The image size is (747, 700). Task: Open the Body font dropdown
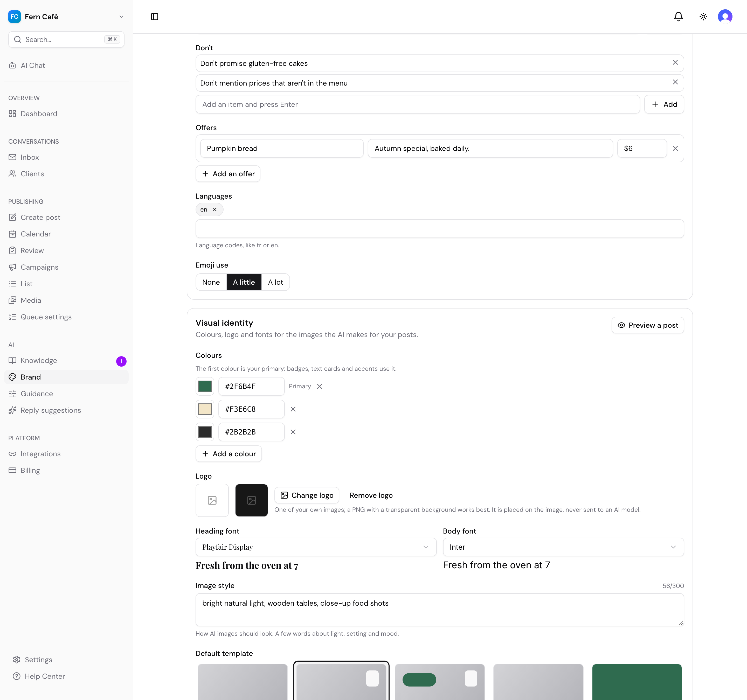(563, 547)
